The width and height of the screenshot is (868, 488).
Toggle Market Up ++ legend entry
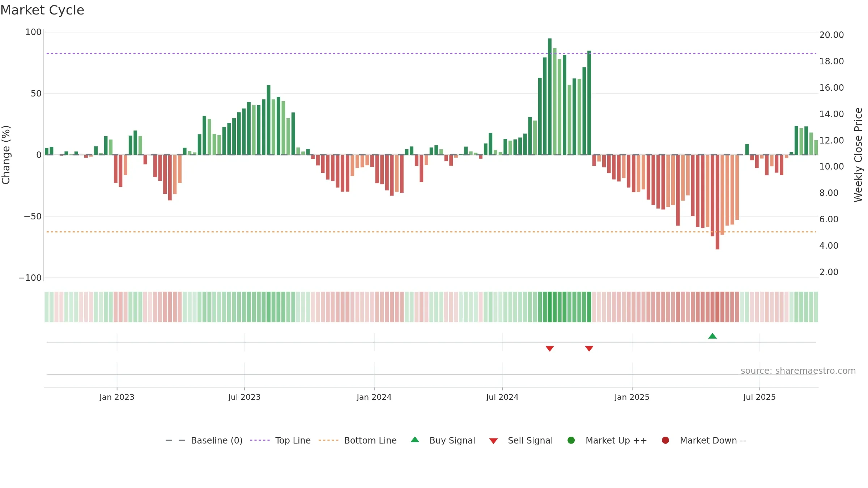(x=607, y=440)
